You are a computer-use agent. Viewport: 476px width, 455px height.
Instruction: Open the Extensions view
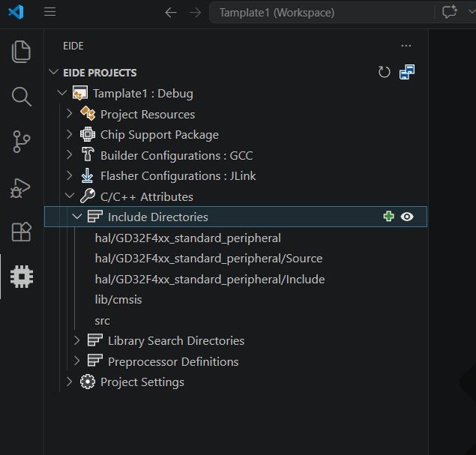[x=21, y=232]
